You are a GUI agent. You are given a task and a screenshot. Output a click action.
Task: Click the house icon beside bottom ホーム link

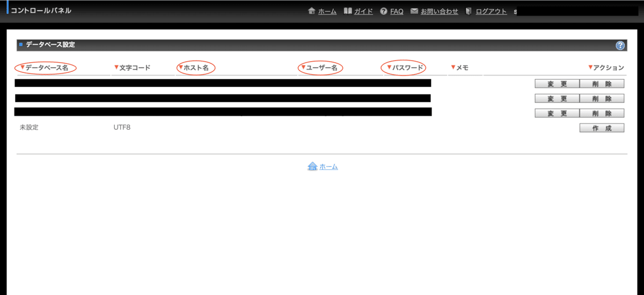(312, 167)
